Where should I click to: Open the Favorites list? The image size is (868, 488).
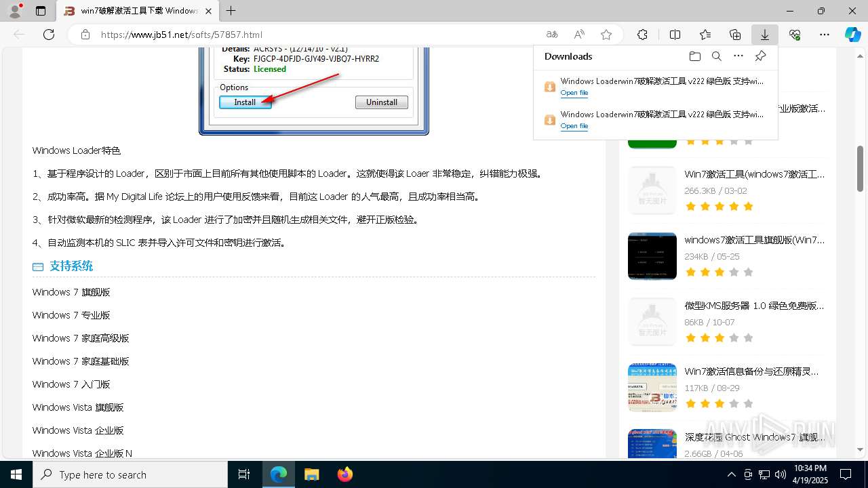tap(705, 35)
